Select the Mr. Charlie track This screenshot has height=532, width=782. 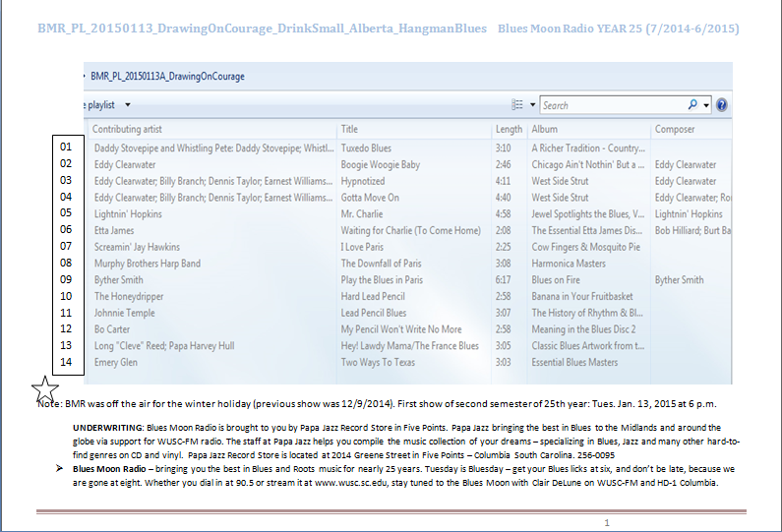point(362,214)
